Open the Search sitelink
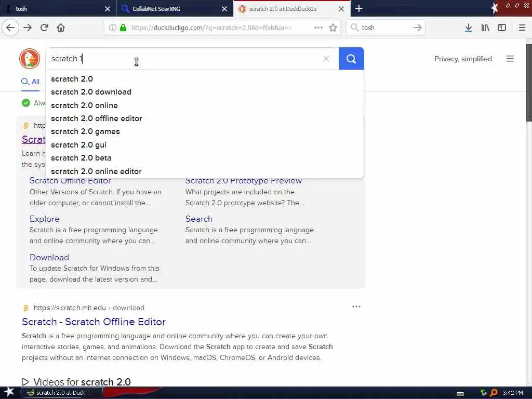532x399 pixels. click(x=199, y=219)
